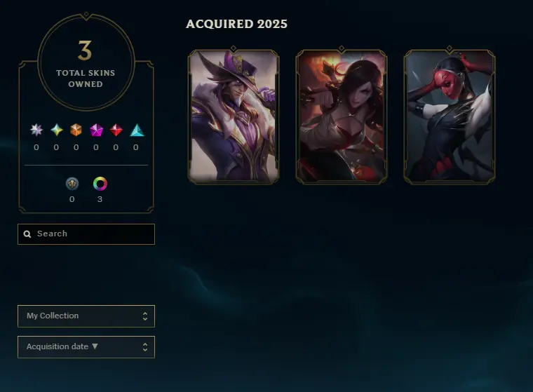This screenshot has height=392, width=533.
Task: Click the round legacy skins badge icon
Action: pos(72,184)
